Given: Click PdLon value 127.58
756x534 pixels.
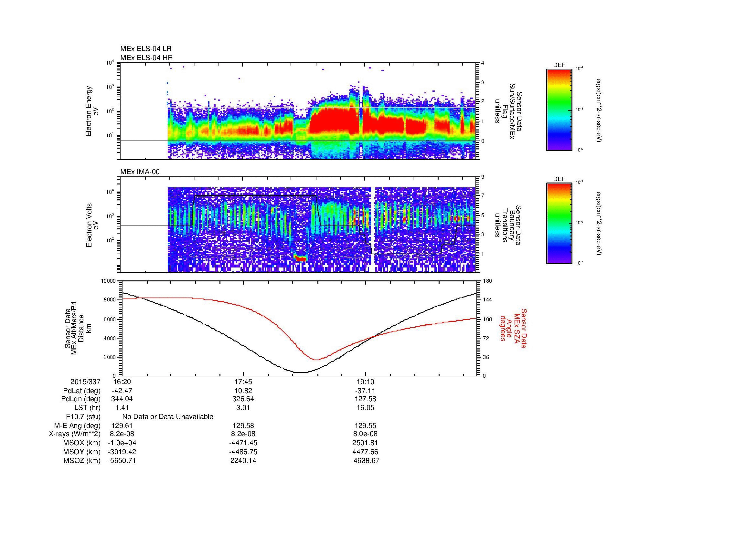Looking at the screenshot, I should tap(365, 399).
